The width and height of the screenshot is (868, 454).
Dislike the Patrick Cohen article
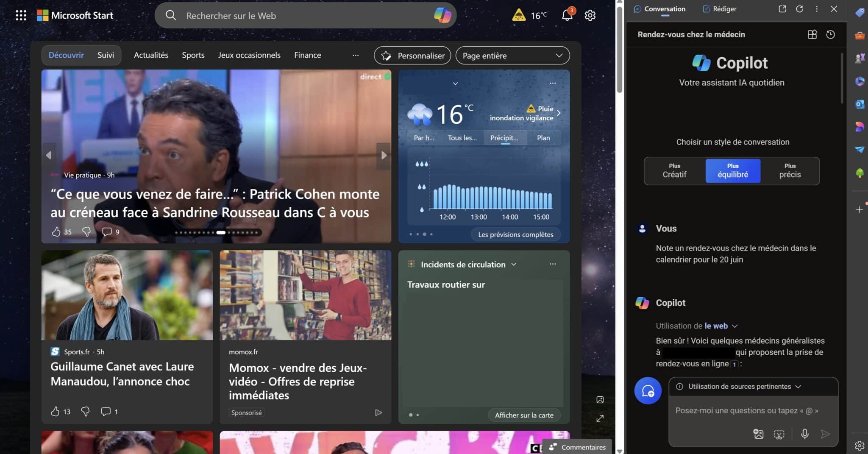click(x=86, y=231)
